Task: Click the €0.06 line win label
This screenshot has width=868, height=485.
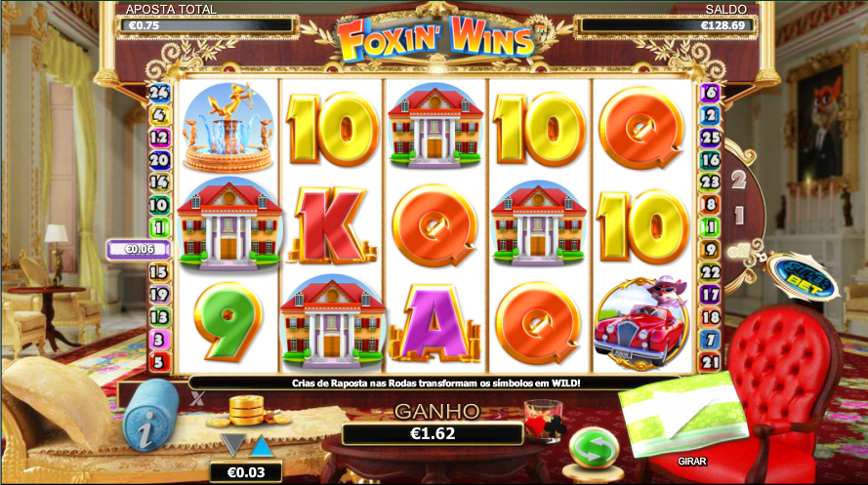Action: pyautogui.click(x=139, y=250)
